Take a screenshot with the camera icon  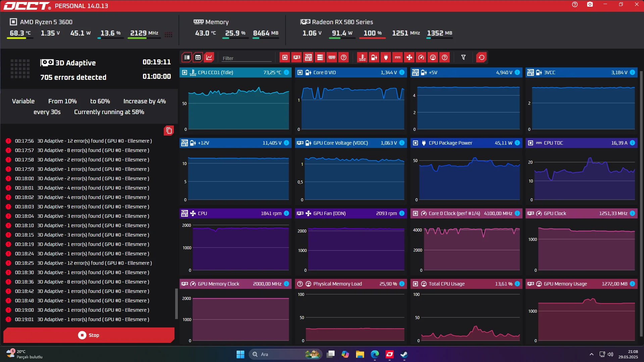pyautogui.click(x=590, y=4)
